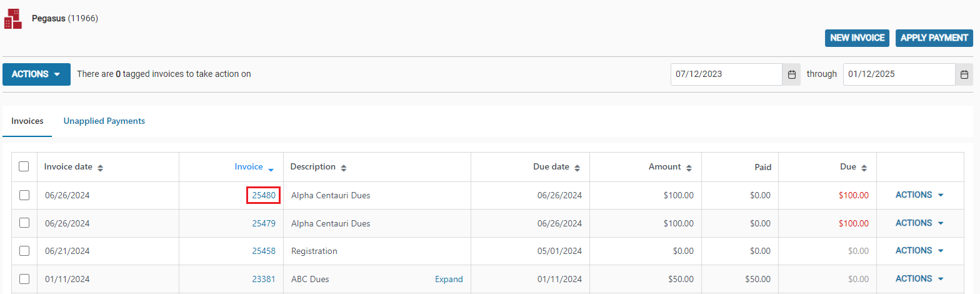Open ACTIONS menu for invoice 25479 row
This screenshot has width=980, height=294.
pos(919,223)
